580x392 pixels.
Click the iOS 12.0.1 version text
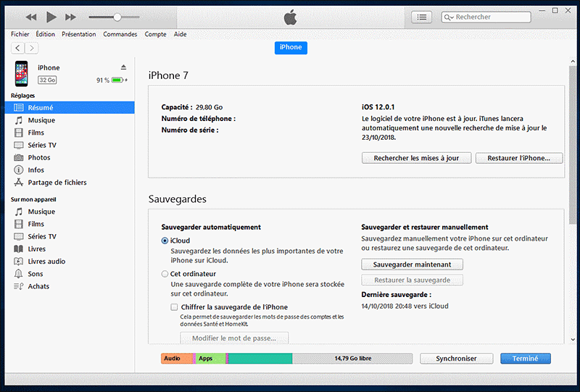(378, 107)
